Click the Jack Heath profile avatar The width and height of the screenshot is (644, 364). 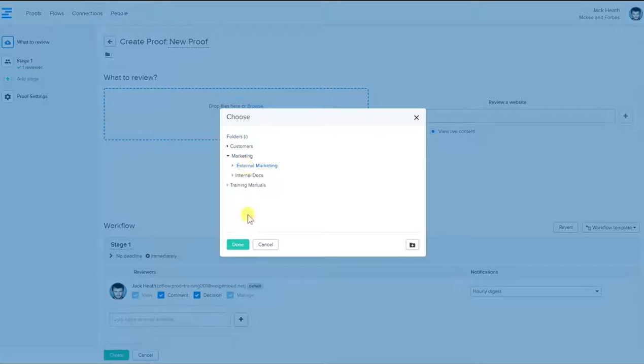[x=635, y=14]
